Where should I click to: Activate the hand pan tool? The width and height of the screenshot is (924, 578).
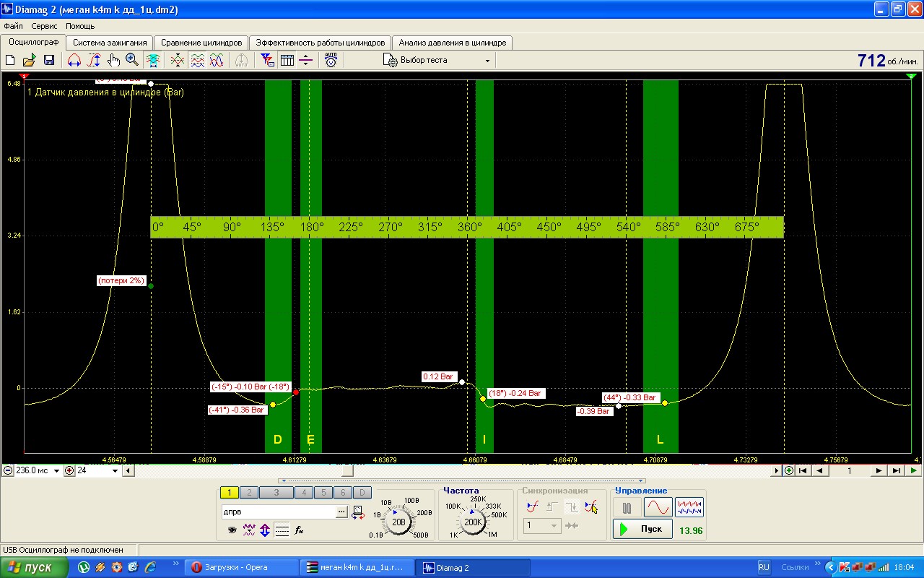pyautogui.click(x=113, y=61)
